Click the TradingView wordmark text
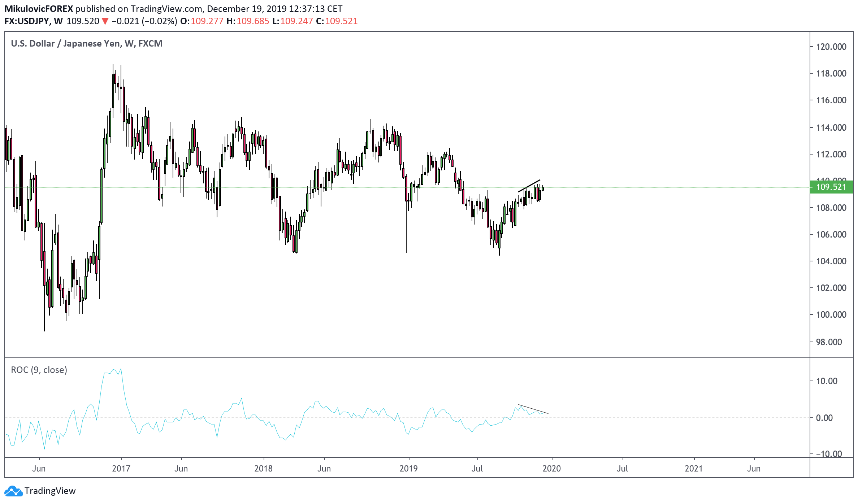Screen dimensions: 858x504 [x=50, y=491]
